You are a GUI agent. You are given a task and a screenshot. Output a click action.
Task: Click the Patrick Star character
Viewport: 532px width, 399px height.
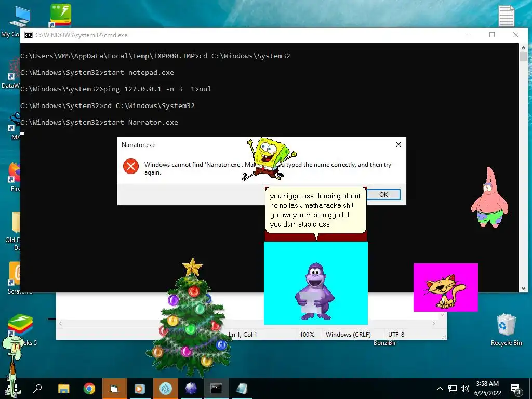pos(489,197)
